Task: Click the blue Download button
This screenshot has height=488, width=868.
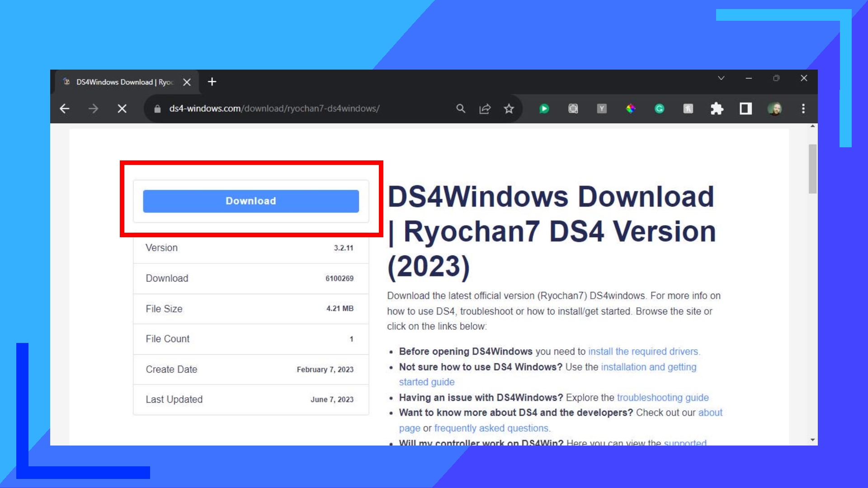Action: 251,201
